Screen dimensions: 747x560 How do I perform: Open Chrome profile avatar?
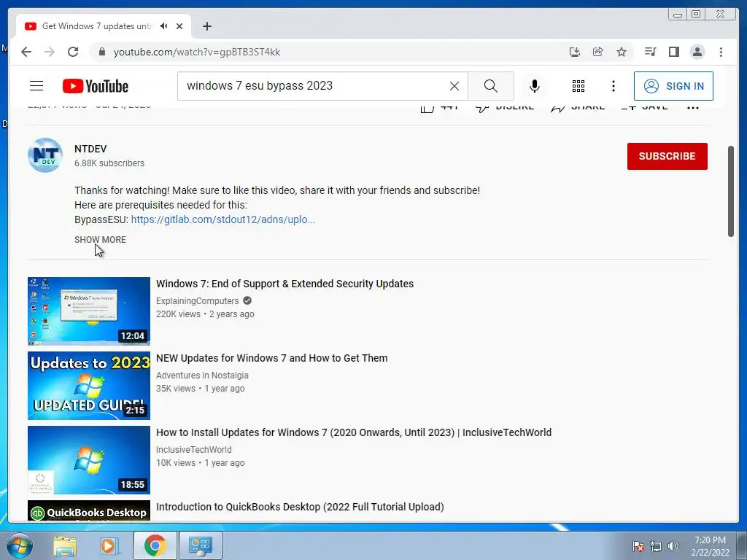pyautogui.click(x=697, y=52)
